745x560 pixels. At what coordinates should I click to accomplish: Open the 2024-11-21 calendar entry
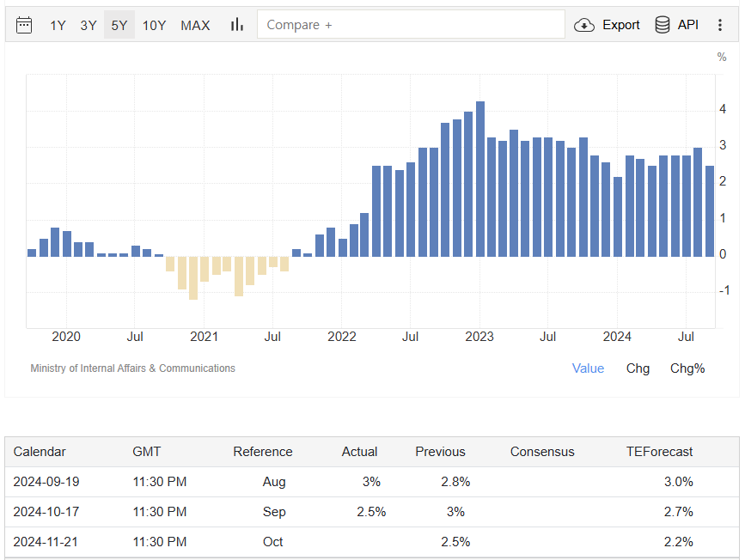pyautogui.click(x=46, y=542)
